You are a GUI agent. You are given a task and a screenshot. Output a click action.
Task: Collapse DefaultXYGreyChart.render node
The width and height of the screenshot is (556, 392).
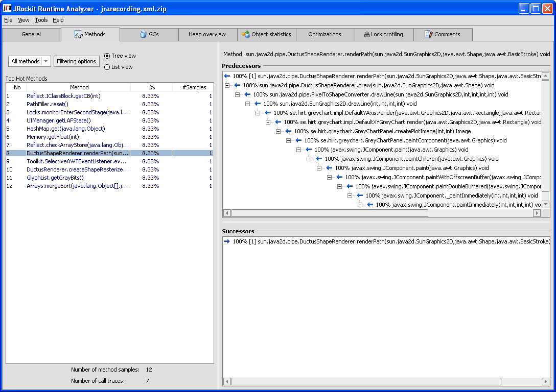(268, 122)
